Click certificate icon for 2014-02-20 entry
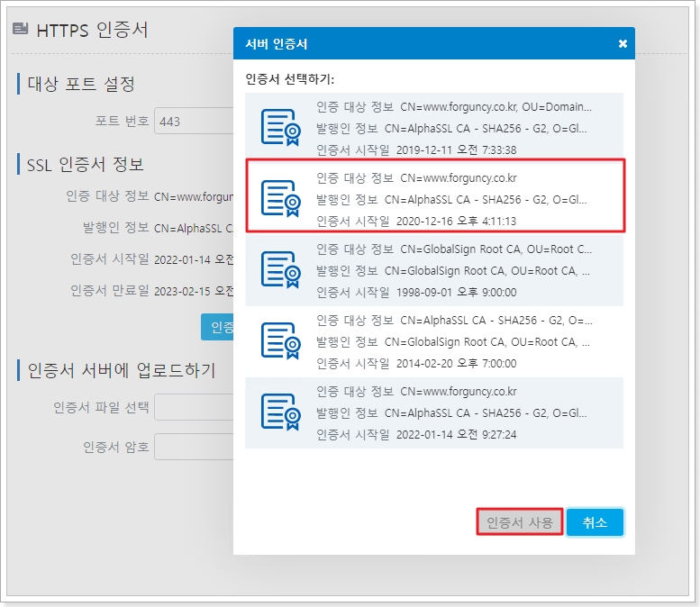 (279, 340)
